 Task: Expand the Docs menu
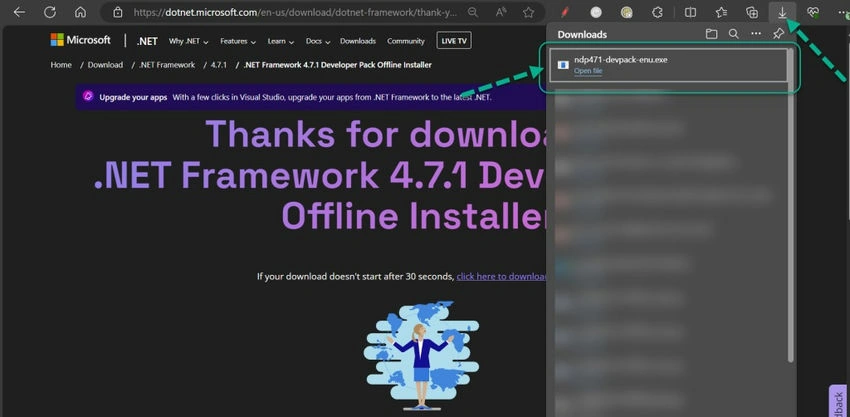[317, 41]
